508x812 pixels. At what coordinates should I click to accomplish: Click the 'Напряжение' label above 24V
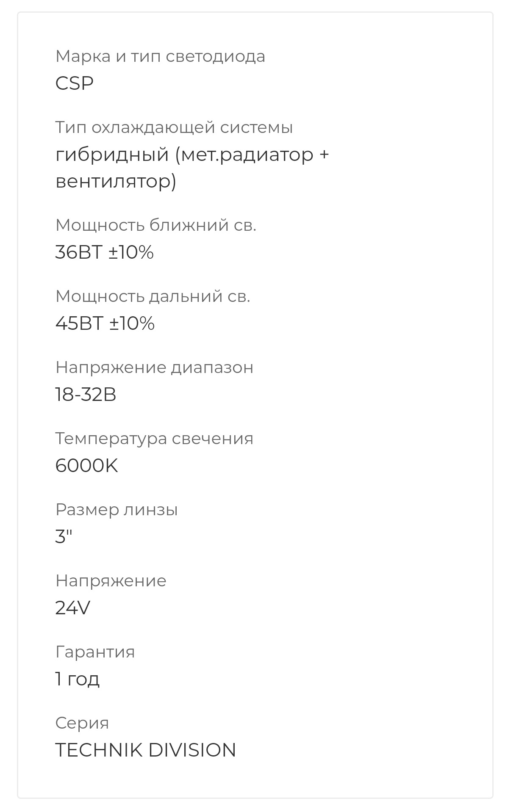click(111, 581)
